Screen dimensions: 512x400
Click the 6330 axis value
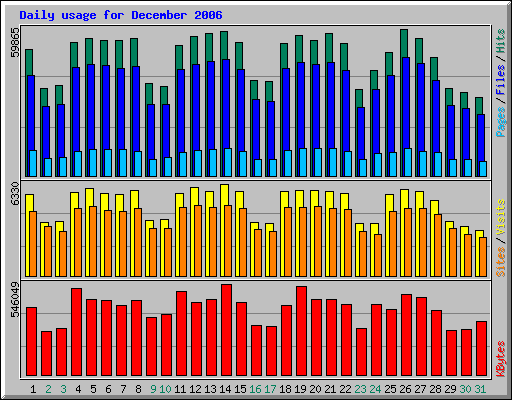click(x=15, y=194)
